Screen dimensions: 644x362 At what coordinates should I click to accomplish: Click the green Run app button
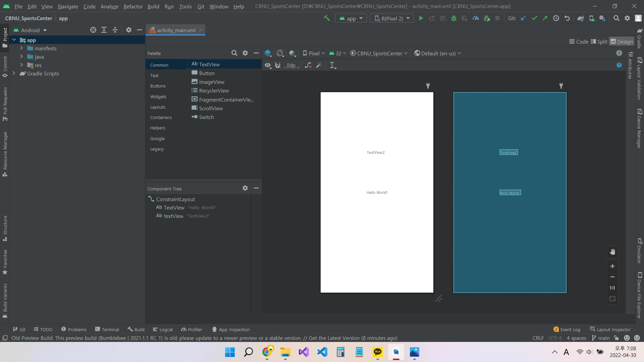(x=421, y=18)
